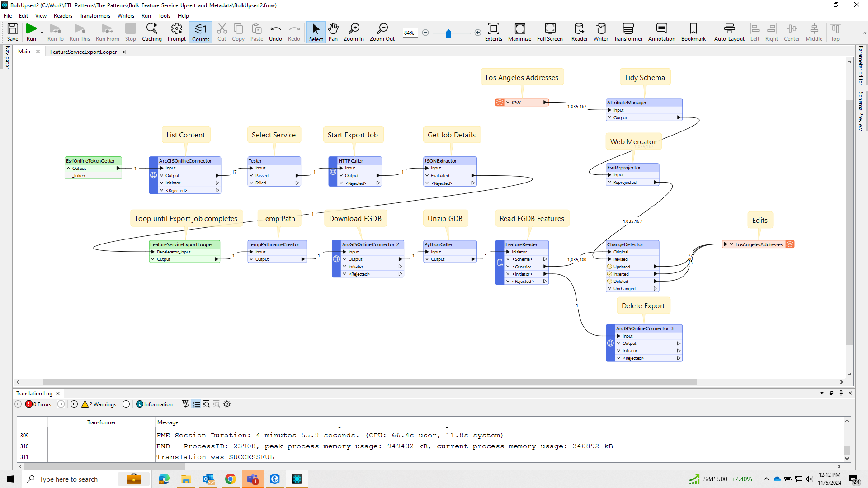Add an Annotation using the toolbar icon

pos(661,32)
